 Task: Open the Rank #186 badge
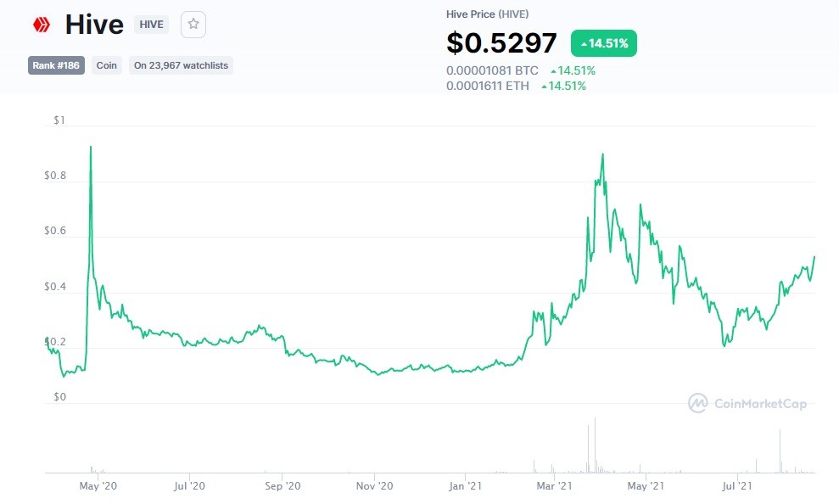[56, 65]
